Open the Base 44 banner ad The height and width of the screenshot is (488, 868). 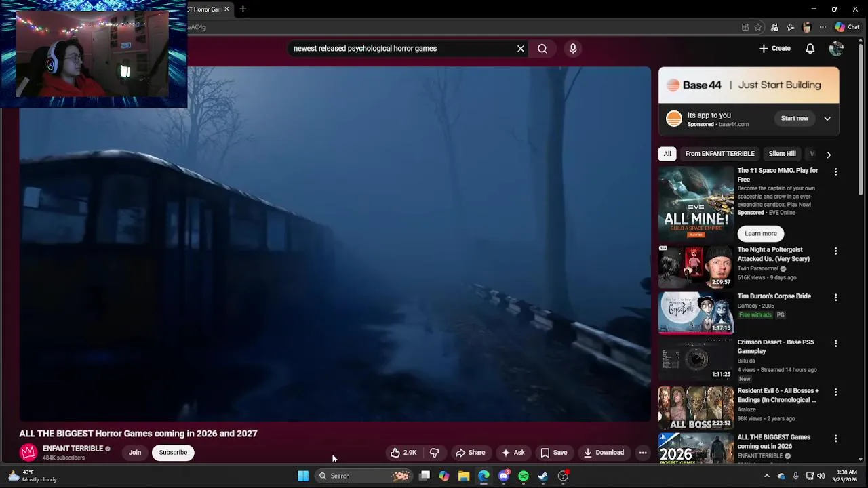pyautogui.click(x=749, y=85)
